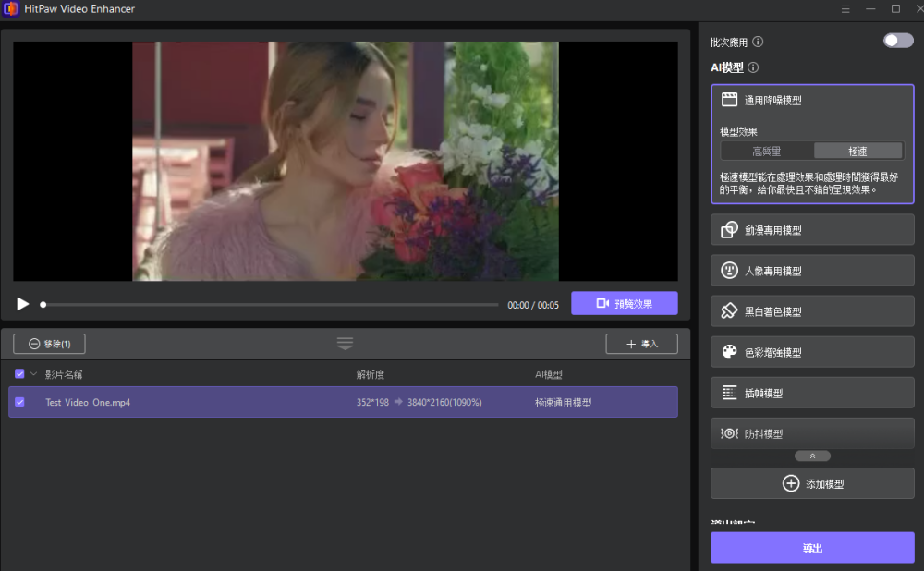Expand the dropdown arrow beside header checkbox
The height and width of the screenshot is (571, 924).
(34, 374)
